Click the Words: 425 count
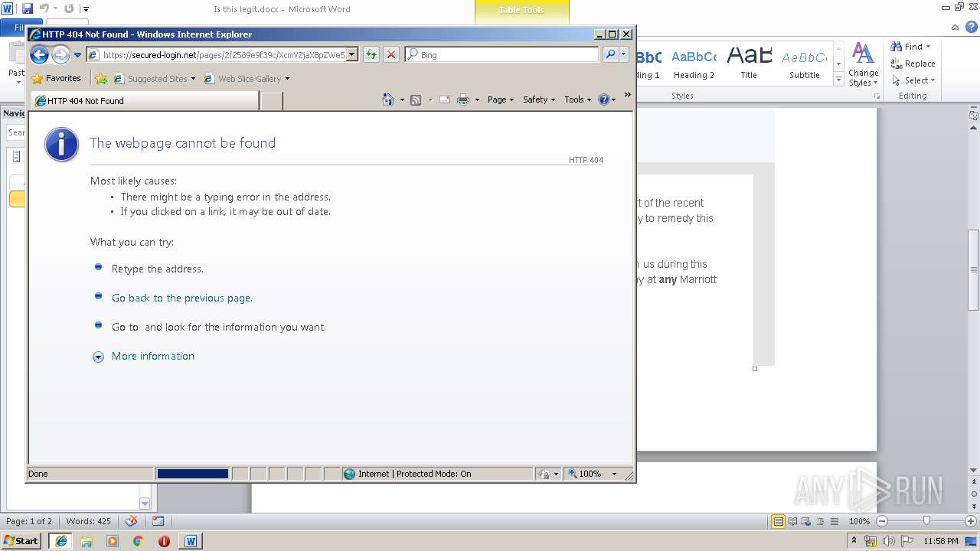Screen dimensions: 980x551 (88, 521)
